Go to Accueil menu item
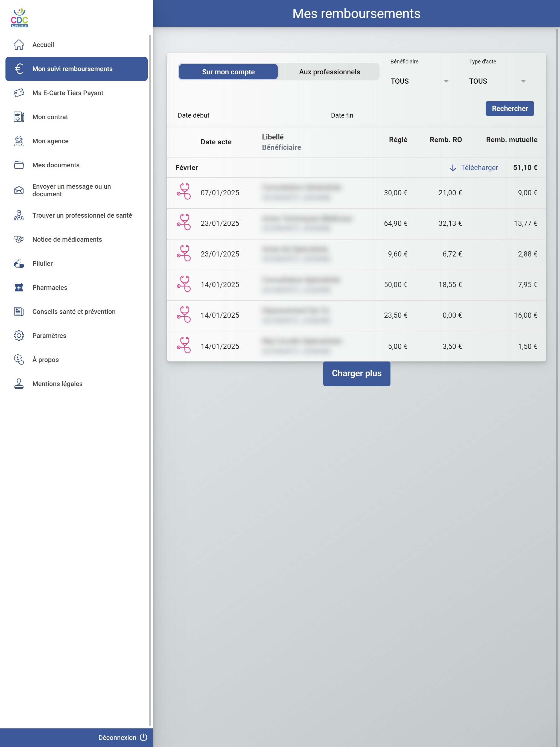The width and height of the screenshot is (560, 747). [77, 45]
